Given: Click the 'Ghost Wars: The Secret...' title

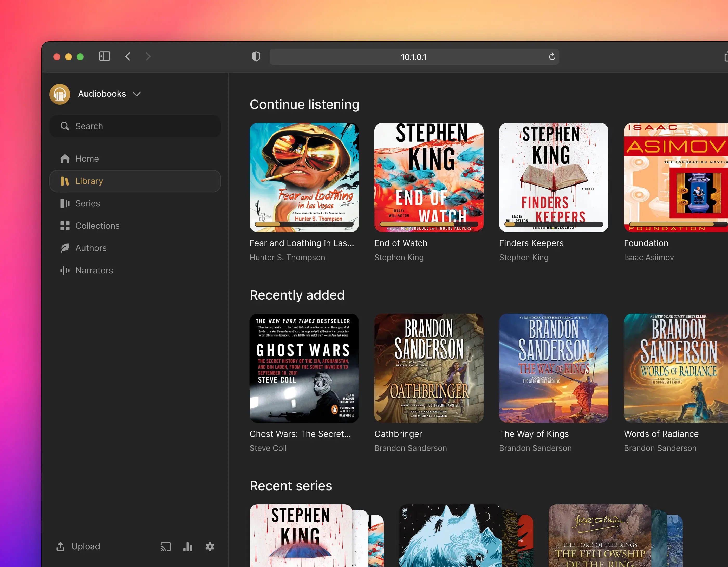Looking at the screenshot, I should (x=300, y=434).
